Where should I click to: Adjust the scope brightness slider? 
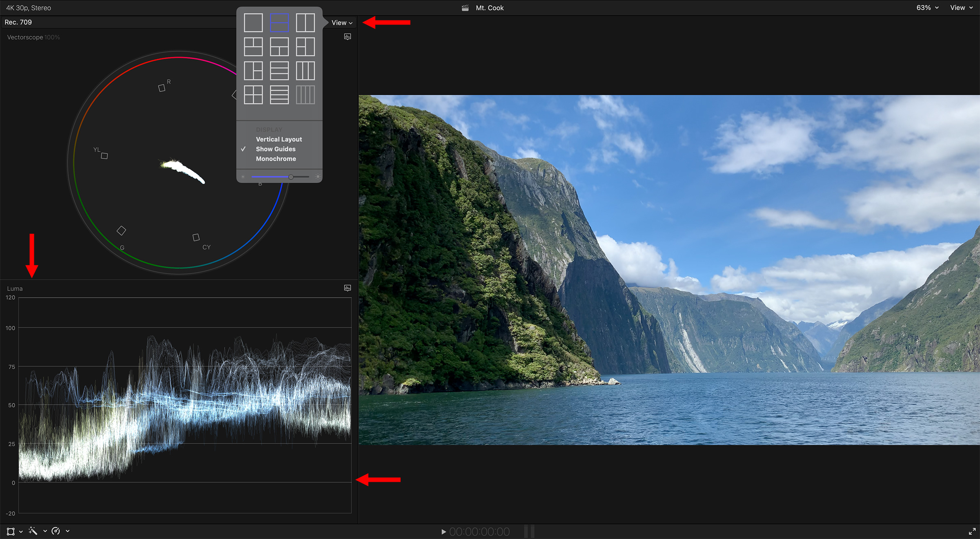pos(291,177)
